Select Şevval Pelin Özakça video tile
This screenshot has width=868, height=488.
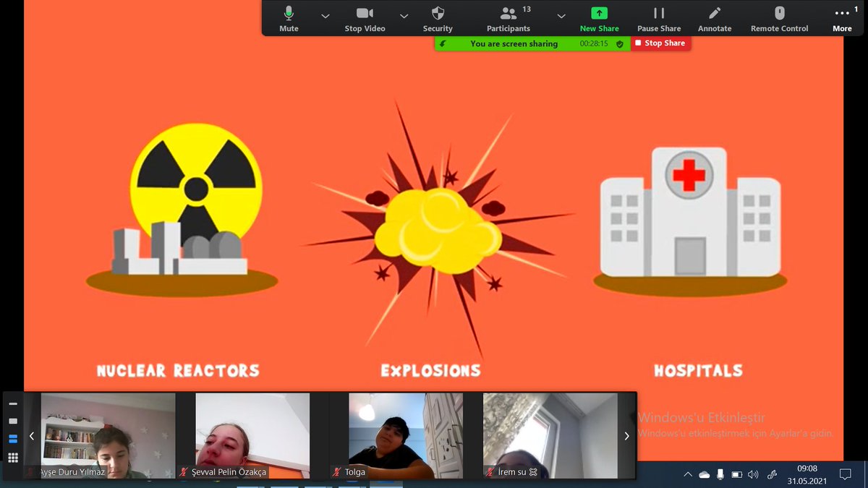(x=252, y=436)
